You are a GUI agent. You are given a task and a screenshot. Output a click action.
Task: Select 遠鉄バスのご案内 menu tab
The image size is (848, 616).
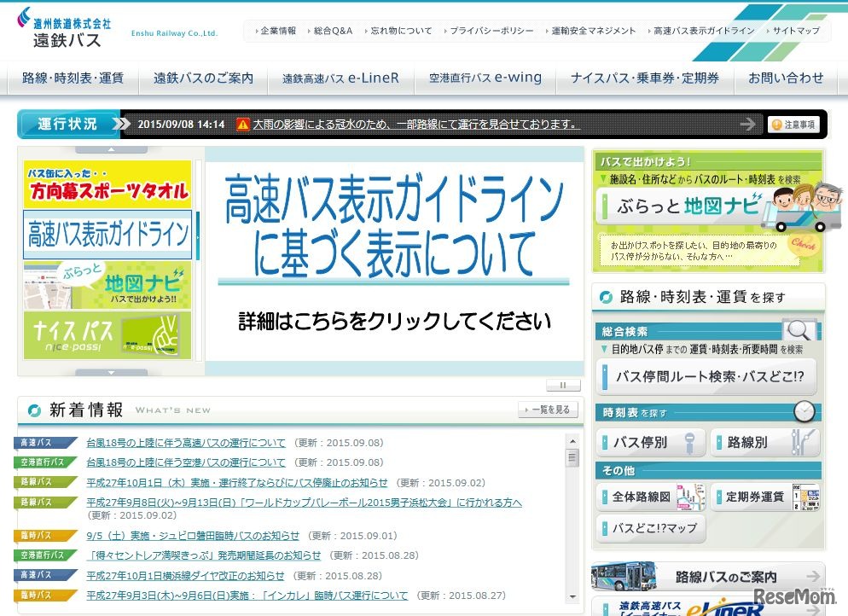pyautogui.click(x=203, y=78)
